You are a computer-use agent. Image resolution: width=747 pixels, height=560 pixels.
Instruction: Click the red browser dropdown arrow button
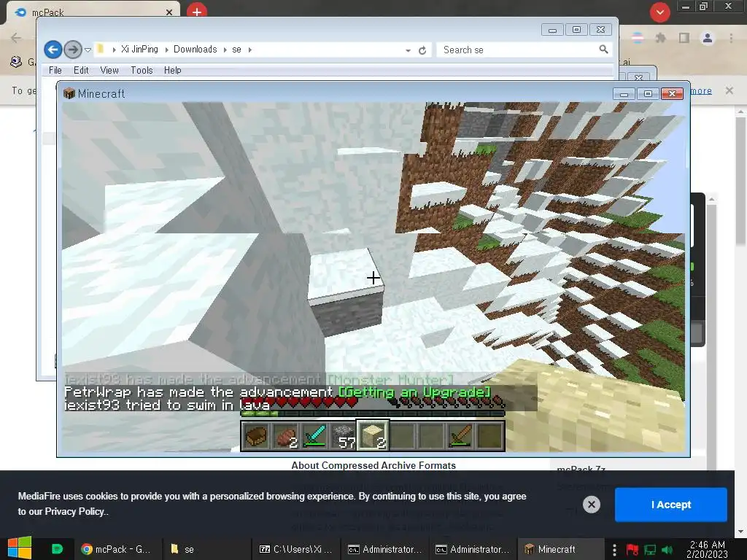tap(659, 12)
